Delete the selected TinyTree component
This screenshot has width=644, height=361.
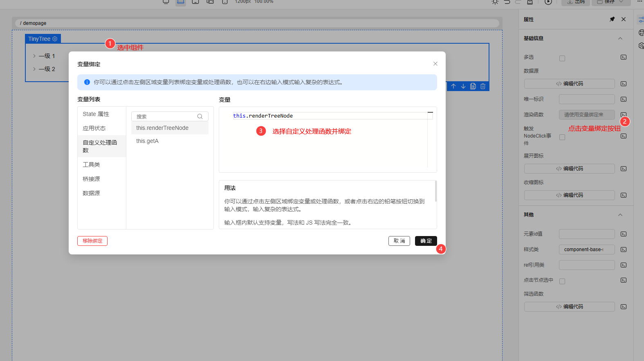pos(483,86)
